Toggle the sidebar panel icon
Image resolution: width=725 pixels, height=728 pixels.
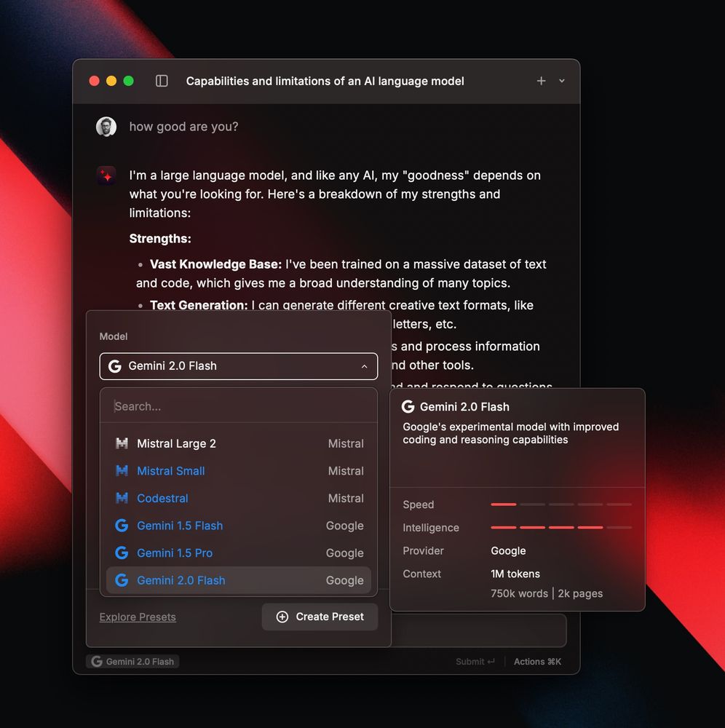pos(162,81)
